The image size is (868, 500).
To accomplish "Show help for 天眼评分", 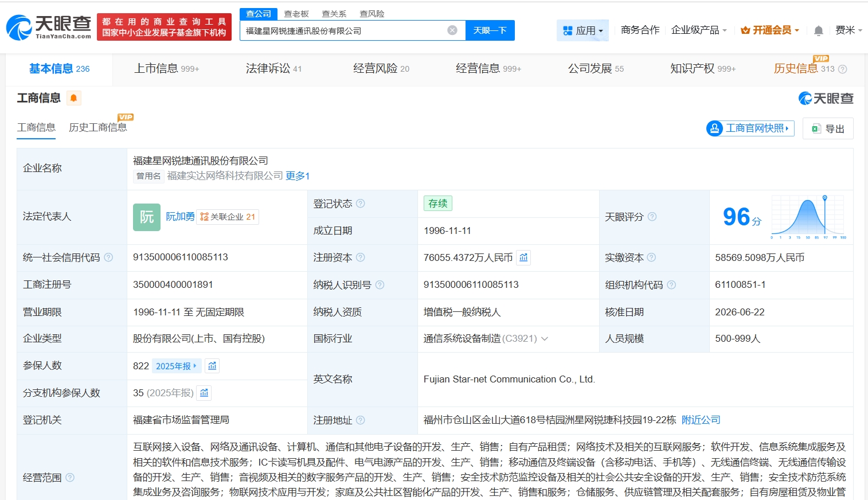I will pyautogui.click(x=652, y=217).
